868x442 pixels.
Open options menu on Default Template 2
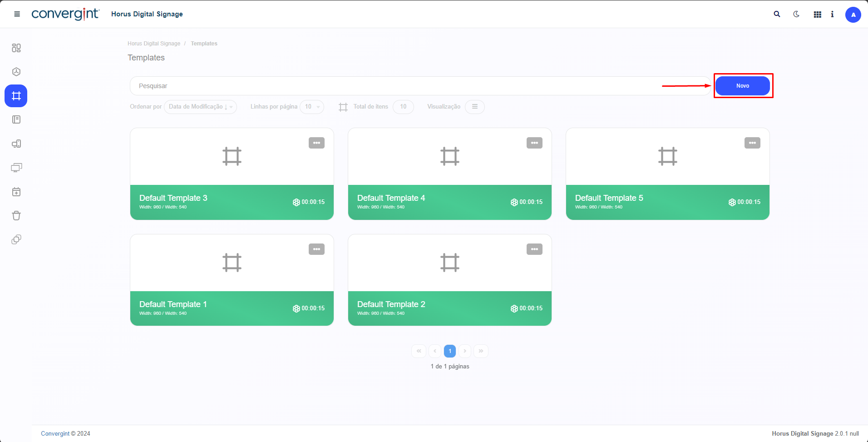(534, 249)
